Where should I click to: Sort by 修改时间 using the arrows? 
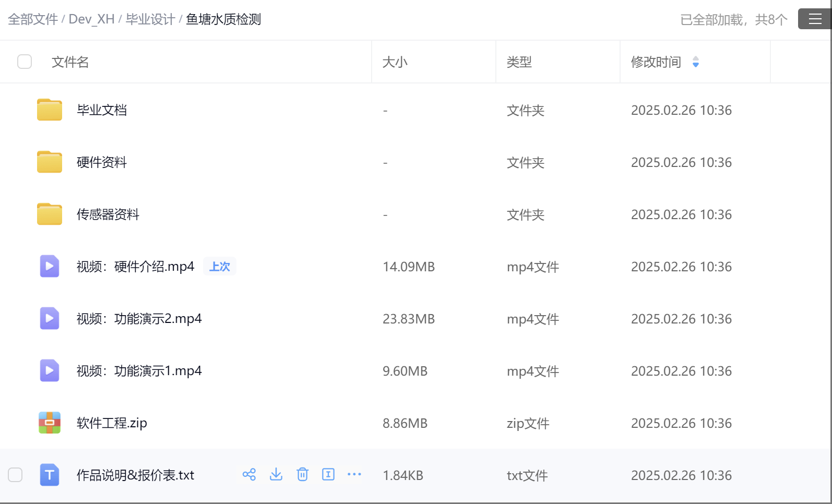(696, 62)
